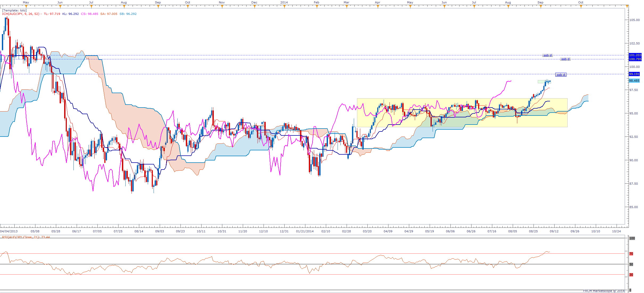This screenshot has height=293, width=644.
Task: Click the current price tag 98.485
Action: click(634, 81)
